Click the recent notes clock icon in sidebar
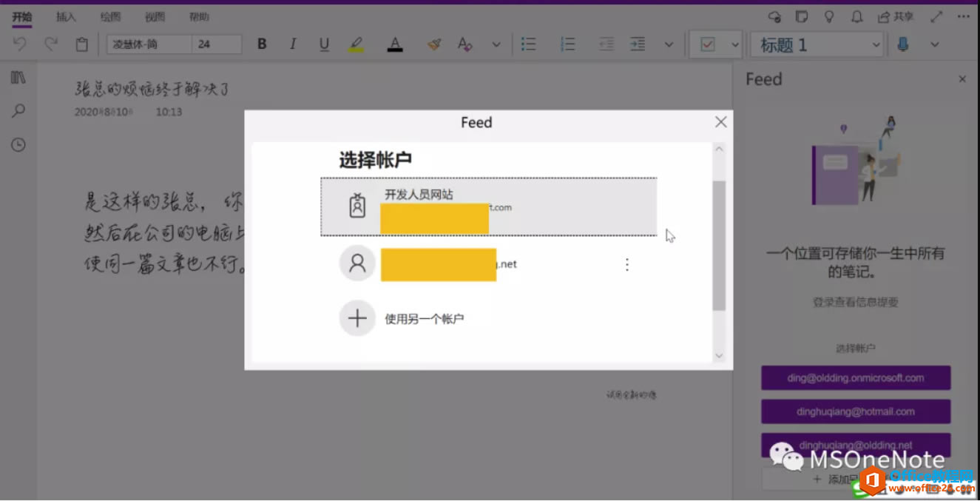 18,144
